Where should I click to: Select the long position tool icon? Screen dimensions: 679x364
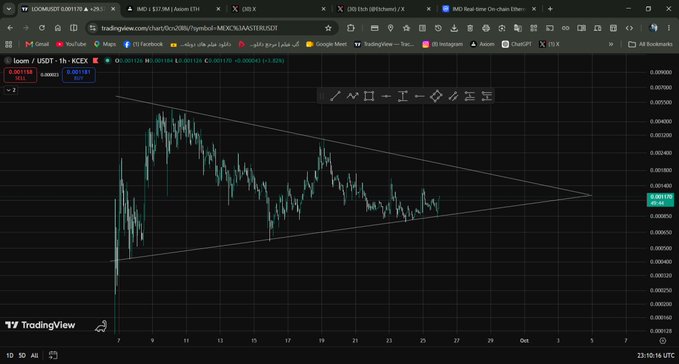[470, 96]
